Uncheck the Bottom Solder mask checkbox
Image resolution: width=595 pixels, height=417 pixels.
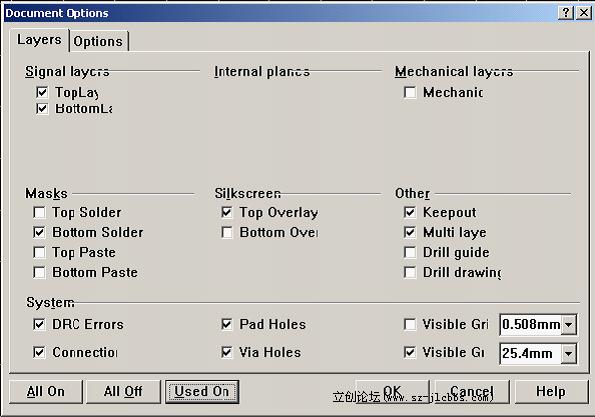click(39, 232)
